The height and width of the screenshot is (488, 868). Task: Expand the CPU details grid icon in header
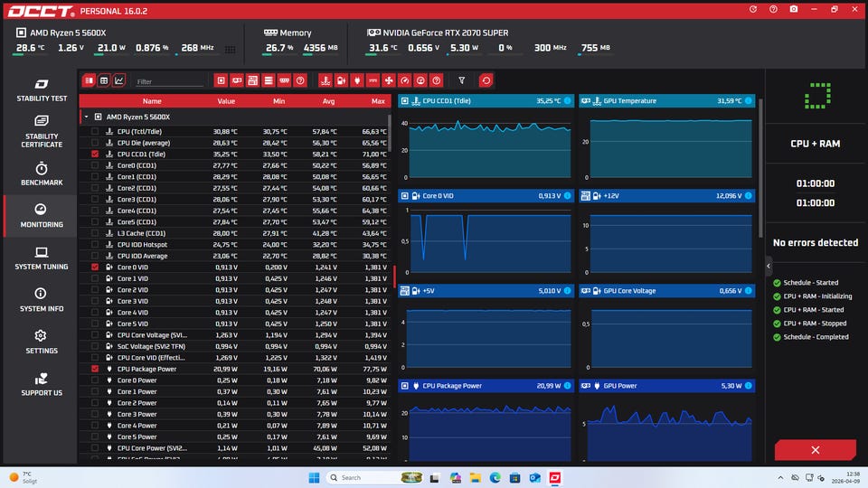pyautogui.click(x=231, y=50)
